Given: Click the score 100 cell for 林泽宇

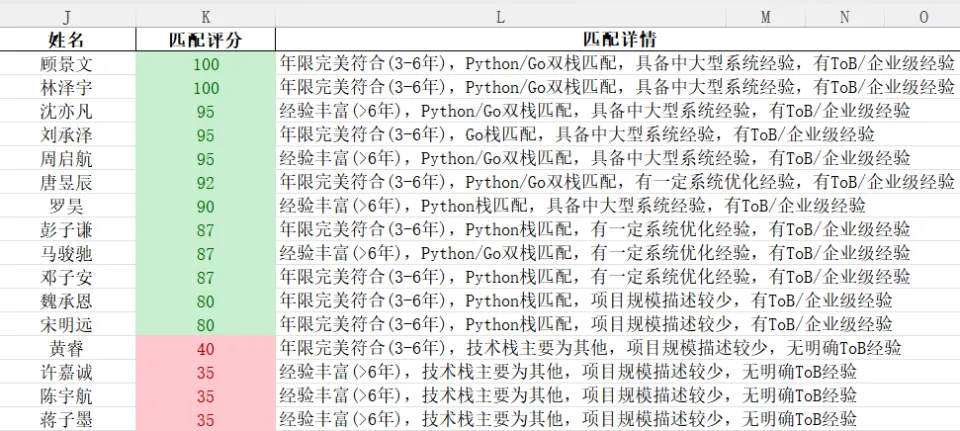Looking at the screenshot, I should 205,88.
